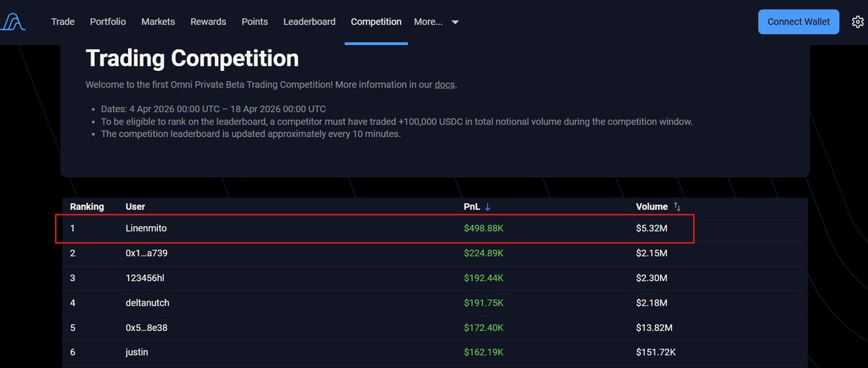Viewport: 868px width, 368px height.
Task: Go to the Portfolio tab
Action: tap(108, 22)
